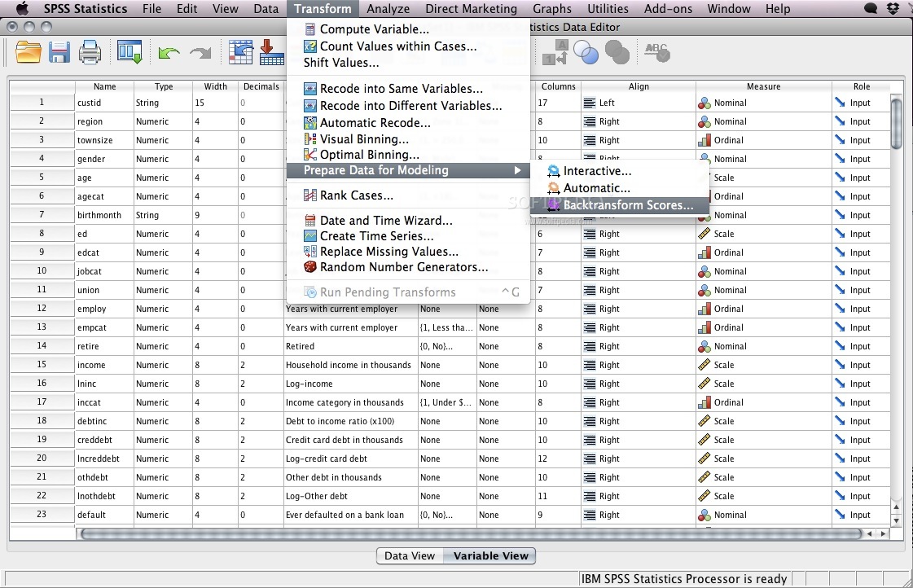The width and height of the screenshot is (913, 588).
Task: Choose Optimal Binning menu entry
Action: (408, 154)
